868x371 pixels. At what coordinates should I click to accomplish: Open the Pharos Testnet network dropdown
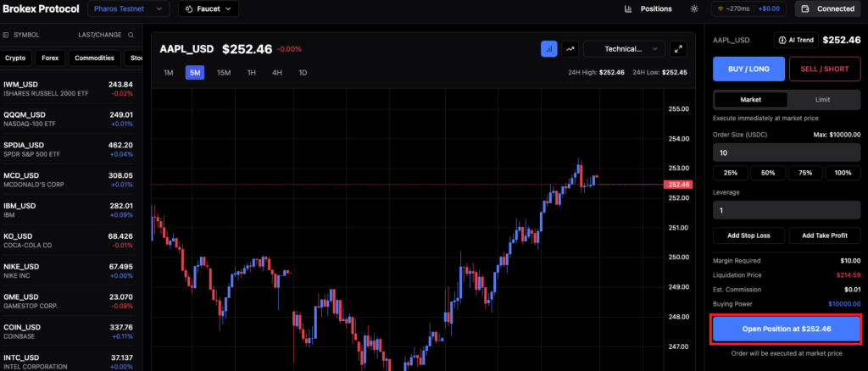139,9
